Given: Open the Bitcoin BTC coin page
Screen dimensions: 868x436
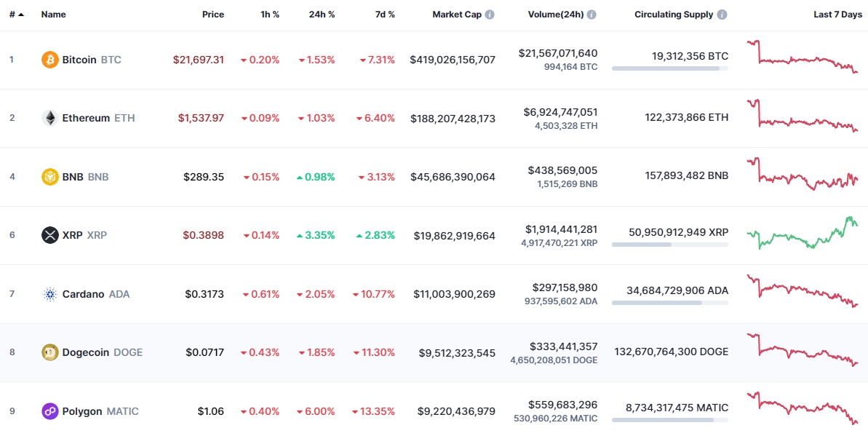Looking at the screenshot, I should click(x=92, y=59).
